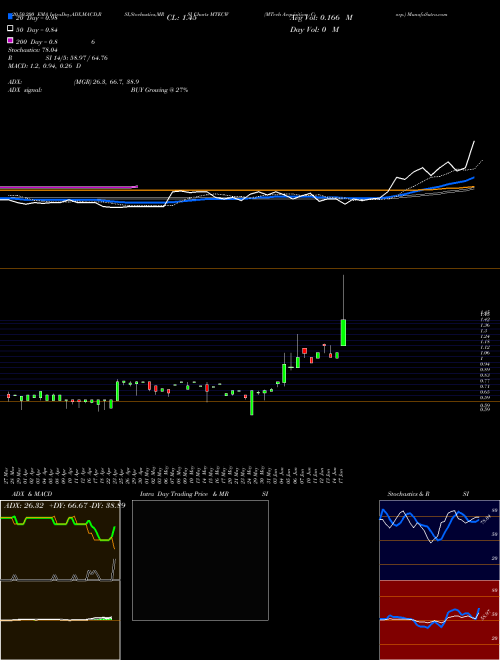Screen dimensions: 500x660
Task: Click the ADX indicator chart with green line
Action: 60,540
